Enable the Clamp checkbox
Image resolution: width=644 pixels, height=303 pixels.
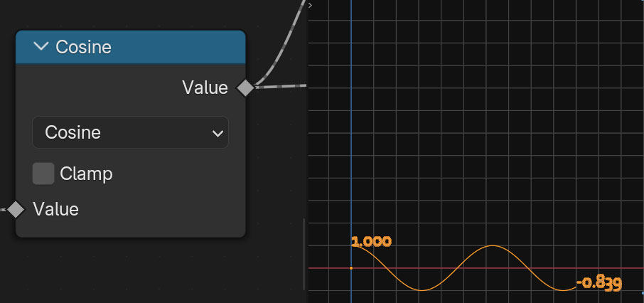click(x=43, y=174)
